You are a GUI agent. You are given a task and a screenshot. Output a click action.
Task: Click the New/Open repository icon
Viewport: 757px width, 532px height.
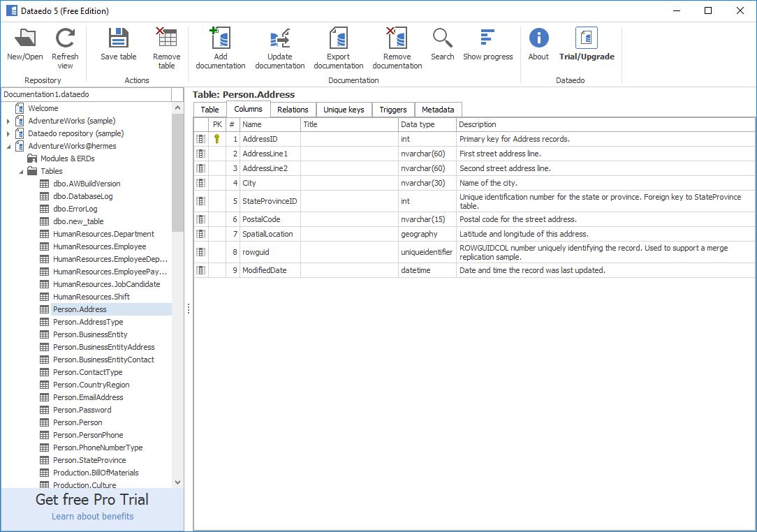[x=25, y=39]
